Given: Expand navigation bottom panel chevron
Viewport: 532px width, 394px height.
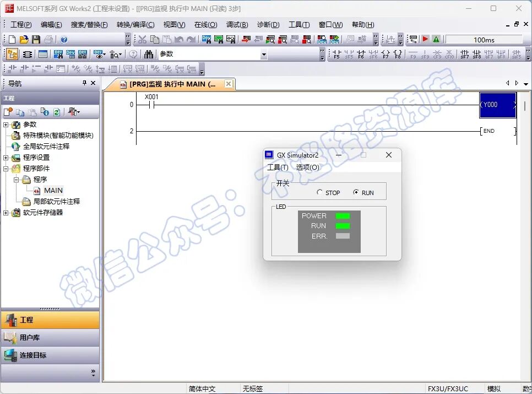Looking at the screenshot, I should coord(93,373).
